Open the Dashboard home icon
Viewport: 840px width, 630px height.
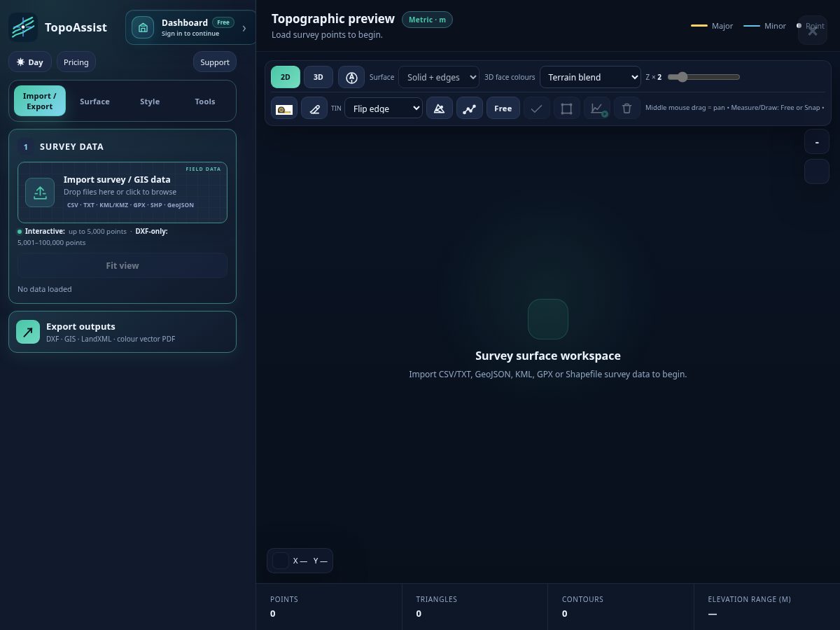[x=143, y=28]
